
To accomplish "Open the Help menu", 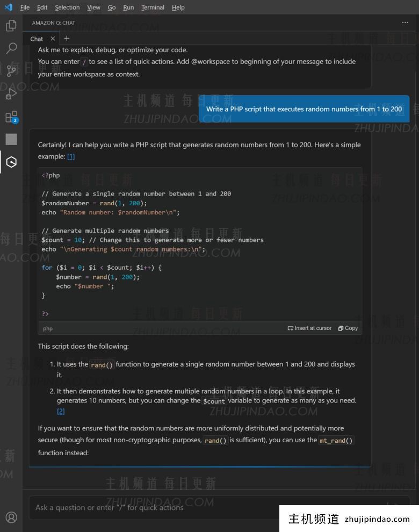I will point(178,8).
